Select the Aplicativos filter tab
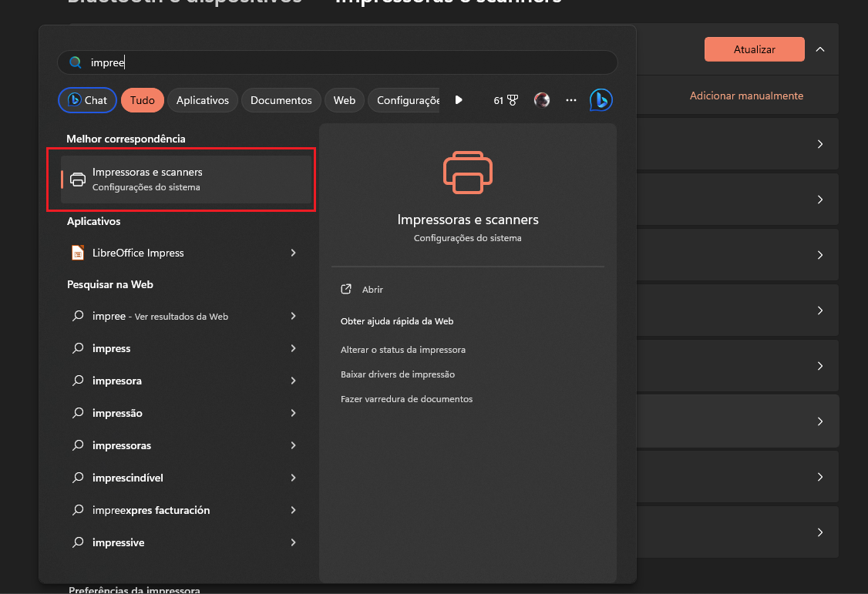This screenshot has height=594, width=868. [203, 100]
